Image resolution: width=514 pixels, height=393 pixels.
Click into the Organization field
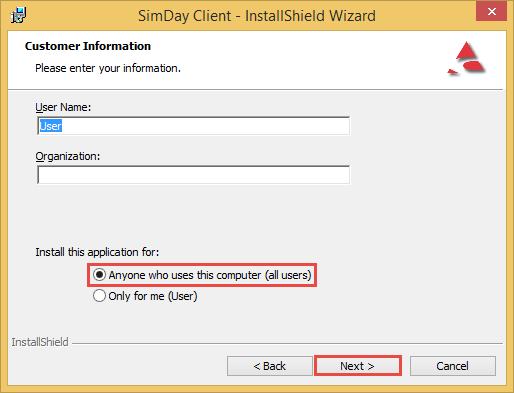pos(193,175)
